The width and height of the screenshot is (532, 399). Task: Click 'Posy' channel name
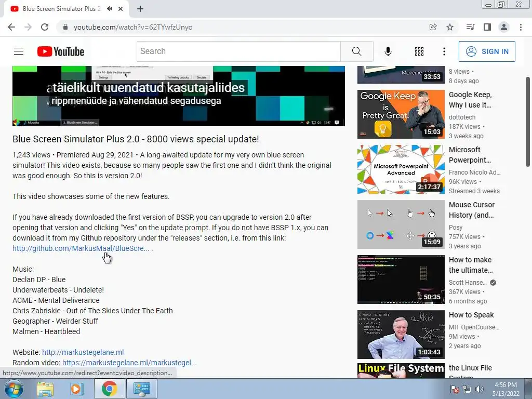coord(456,228)
